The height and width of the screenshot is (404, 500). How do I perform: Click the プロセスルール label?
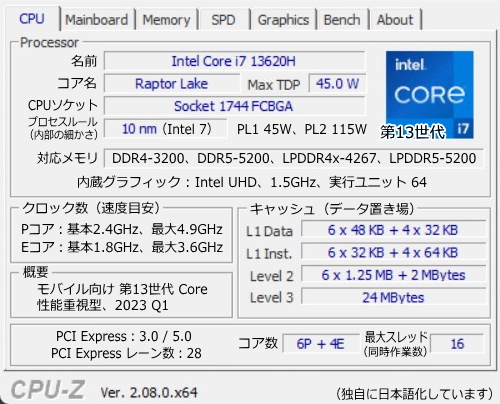coord(63,121)
